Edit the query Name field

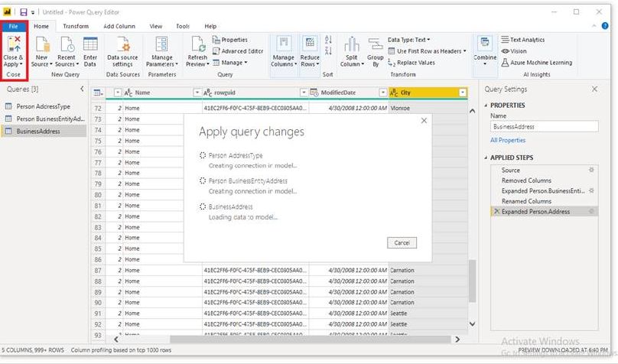(544, 127)
